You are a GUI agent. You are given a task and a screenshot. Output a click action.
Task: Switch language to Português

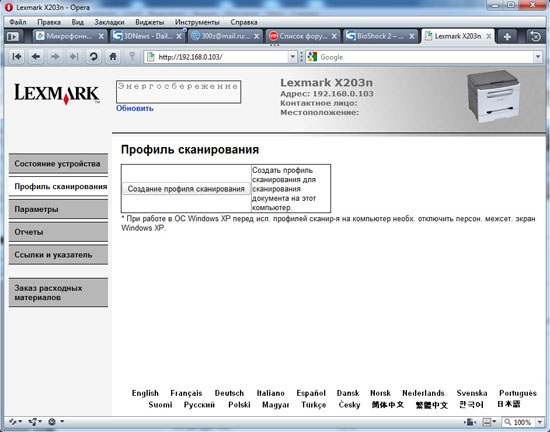click(518, 393)
